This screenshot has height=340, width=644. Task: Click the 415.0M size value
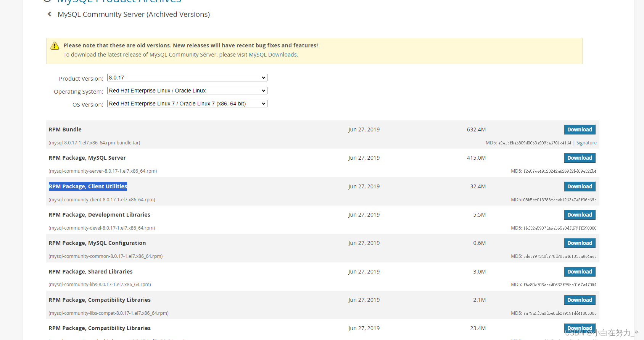[476, 158]
